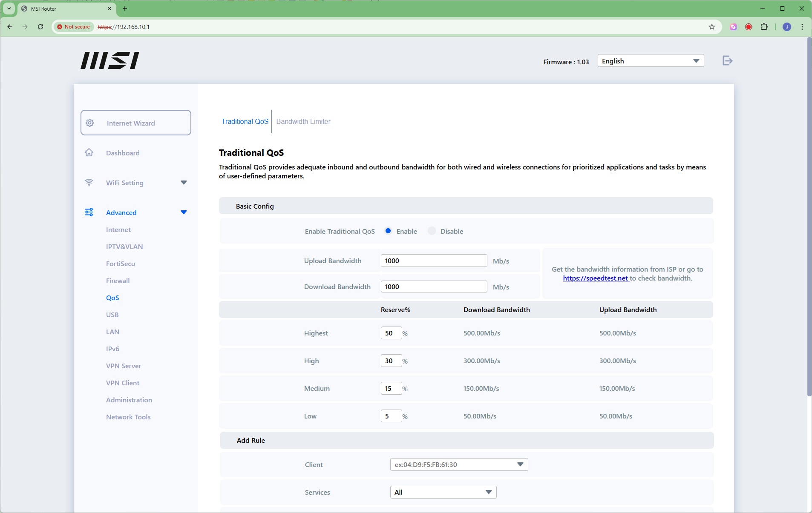The height and width of the screenshot is (513, 812).
Task: Click the logout icon beside language selector
Action: 727,61
